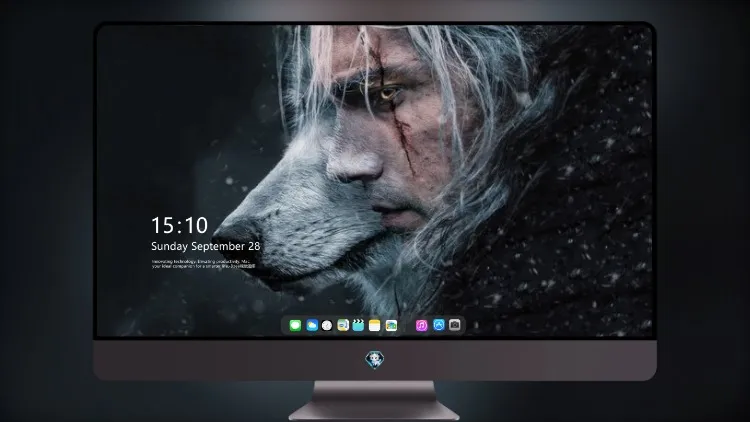Image resolution: width=750 pixels, height=422 pixels.
Task: Launch the Maps app from the dock
Action: (x=343, y=325)
